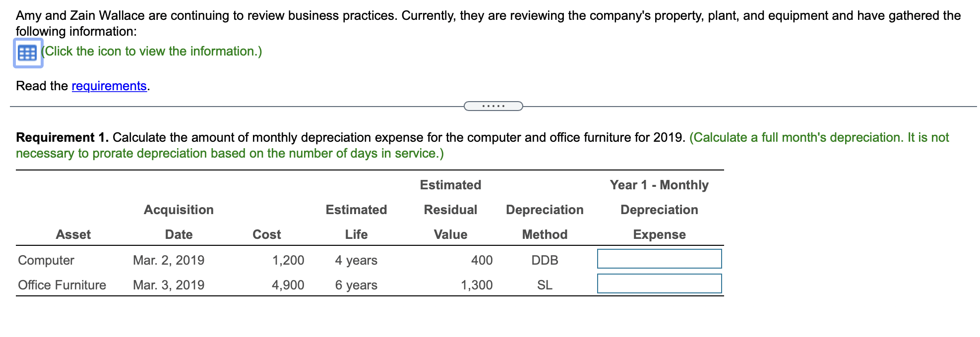Select the SL method cell for Office Furniture
The height and width of the screenshot is (337, 980).
545,284
